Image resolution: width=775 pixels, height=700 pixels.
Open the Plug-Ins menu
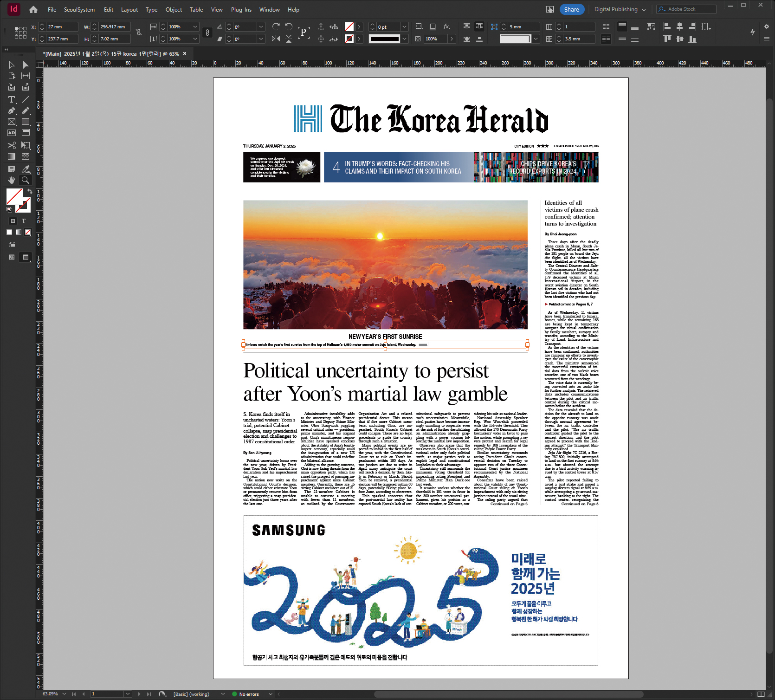click(241, 9)
